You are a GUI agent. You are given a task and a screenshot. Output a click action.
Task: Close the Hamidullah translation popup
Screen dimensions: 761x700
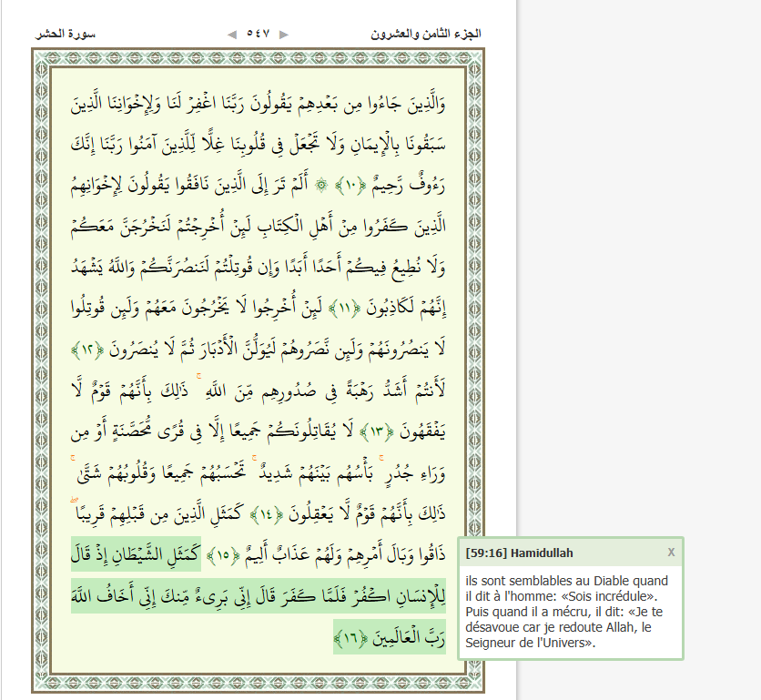point(671,552)
